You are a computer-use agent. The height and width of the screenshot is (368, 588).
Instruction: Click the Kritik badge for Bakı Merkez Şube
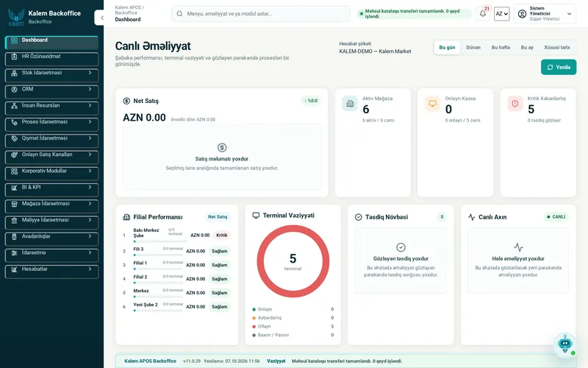pyautogui.click(x=222, y=236)
